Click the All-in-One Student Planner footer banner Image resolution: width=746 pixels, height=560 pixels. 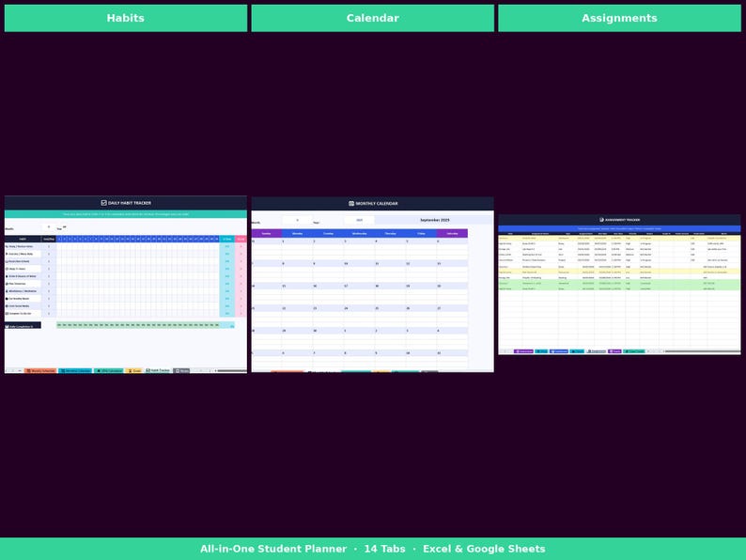point(373,549)
